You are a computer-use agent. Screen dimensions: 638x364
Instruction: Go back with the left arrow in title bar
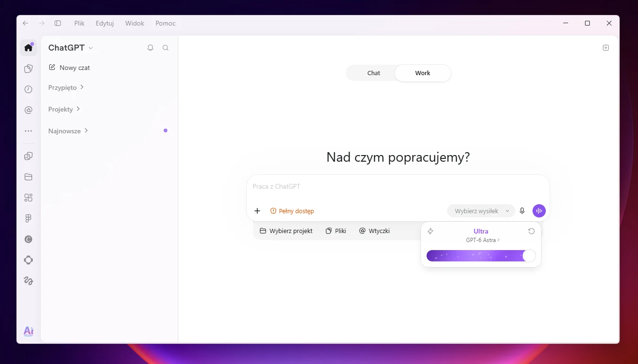click(26, 23)
